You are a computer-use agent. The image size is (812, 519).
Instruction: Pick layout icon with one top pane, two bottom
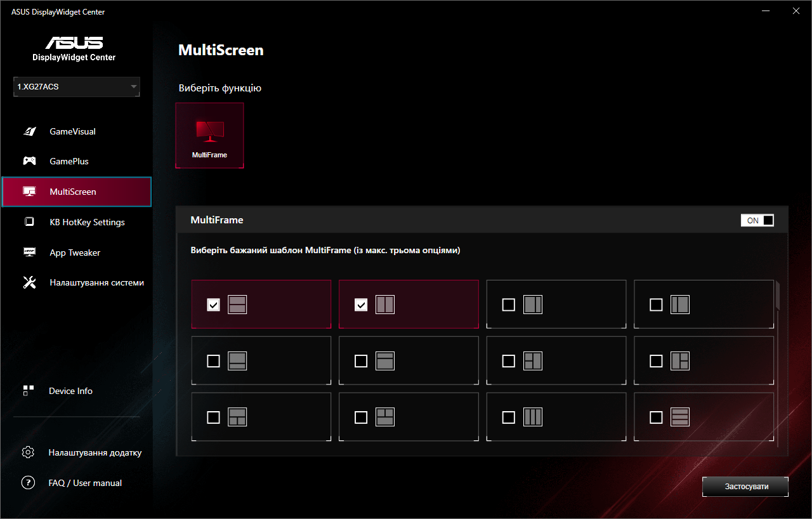237,417
